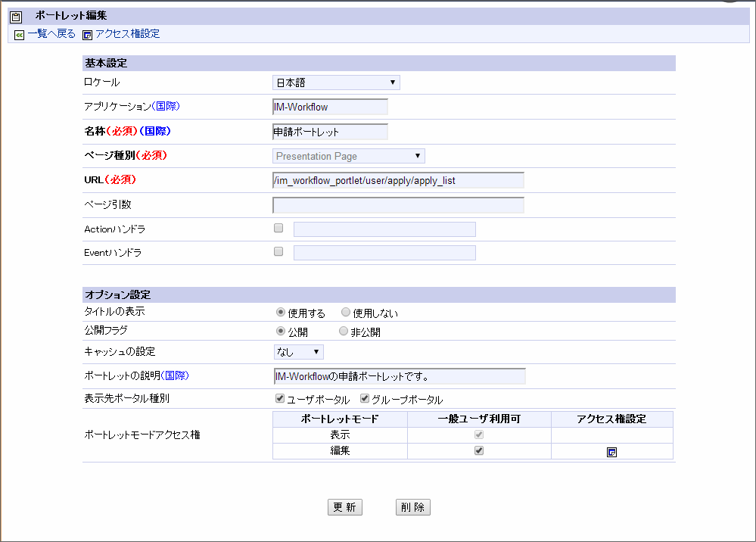Focus the URL input field

[x=398, y=180]
